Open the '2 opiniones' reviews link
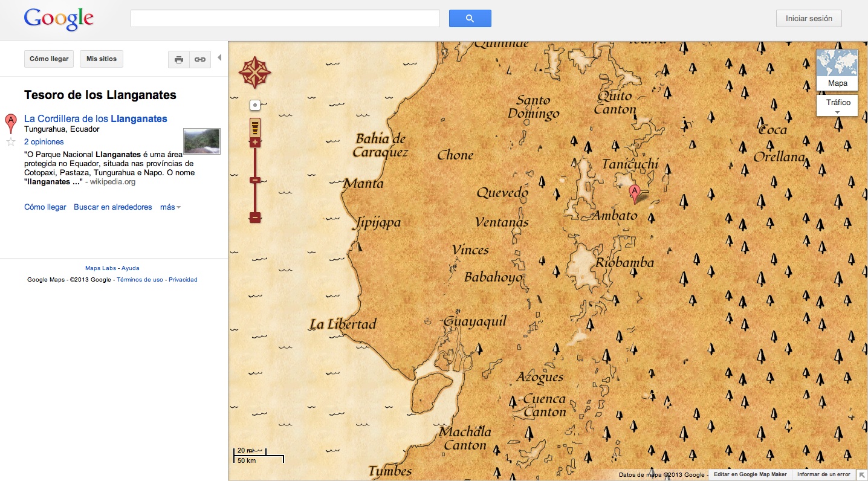Image resolution: width=868 pixels, height=481 pixels. [44, 142]
